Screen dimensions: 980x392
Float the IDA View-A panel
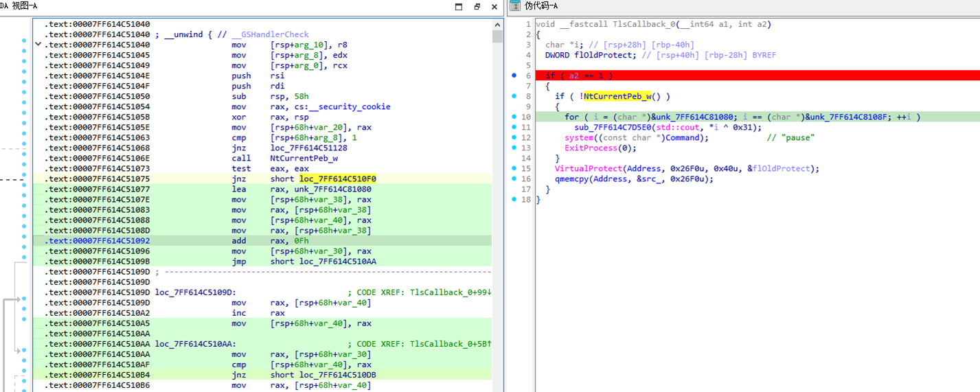[477, 6]
